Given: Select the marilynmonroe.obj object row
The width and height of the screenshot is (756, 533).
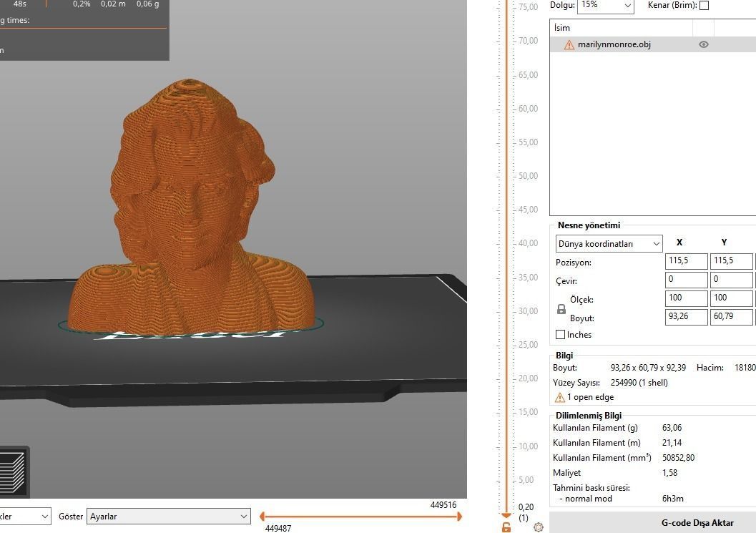Looking at the screenshot, I should click(x=653, y=44).
